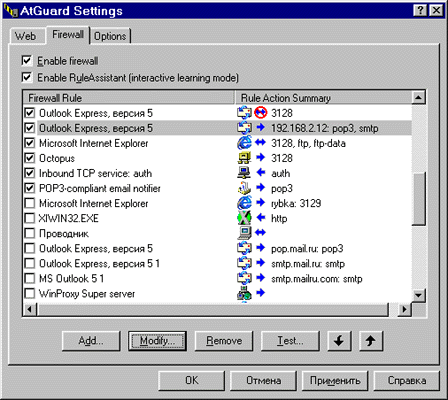448x400 pixels.
Task: Enable the Проводник rule checkbox
Action: pyautogui.click(x=30, y=233)
